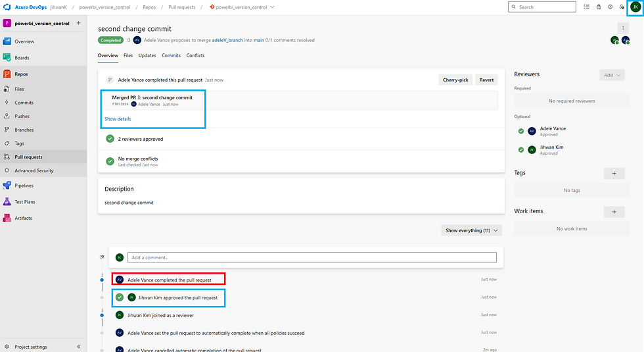
Task: Click the Completed status badge
Action: click(110, 40)
